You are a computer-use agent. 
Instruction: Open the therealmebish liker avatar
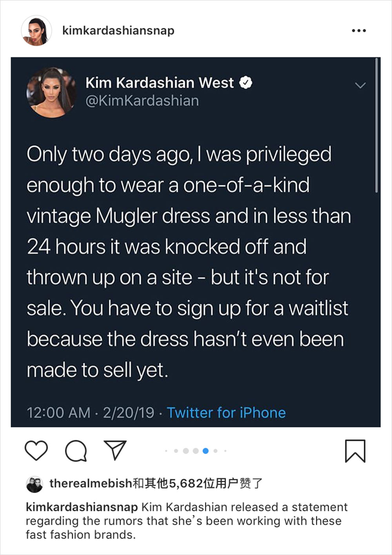pyautogui.click(x=34, y=484)
